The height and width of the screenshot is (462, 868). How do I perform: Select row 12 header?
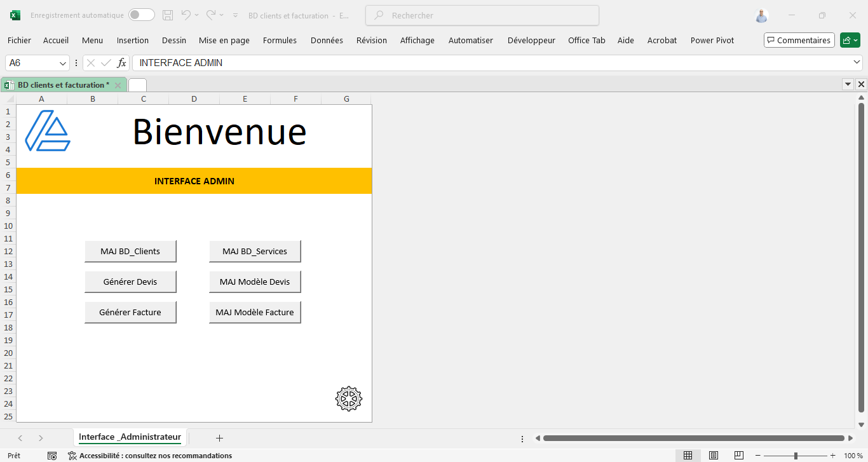point(8,251)
